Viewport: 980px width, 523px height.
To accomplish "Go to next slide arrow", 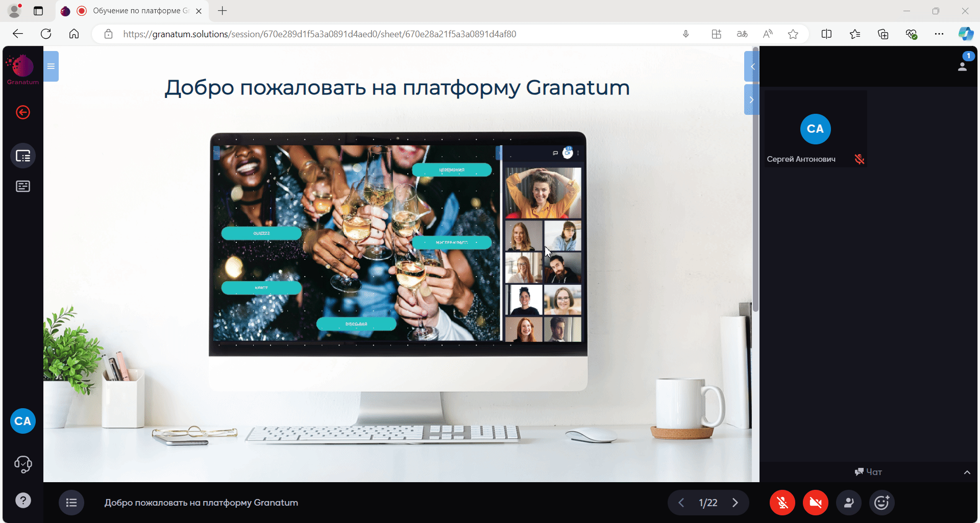I will pyautogui.click(x=735, y=503).
